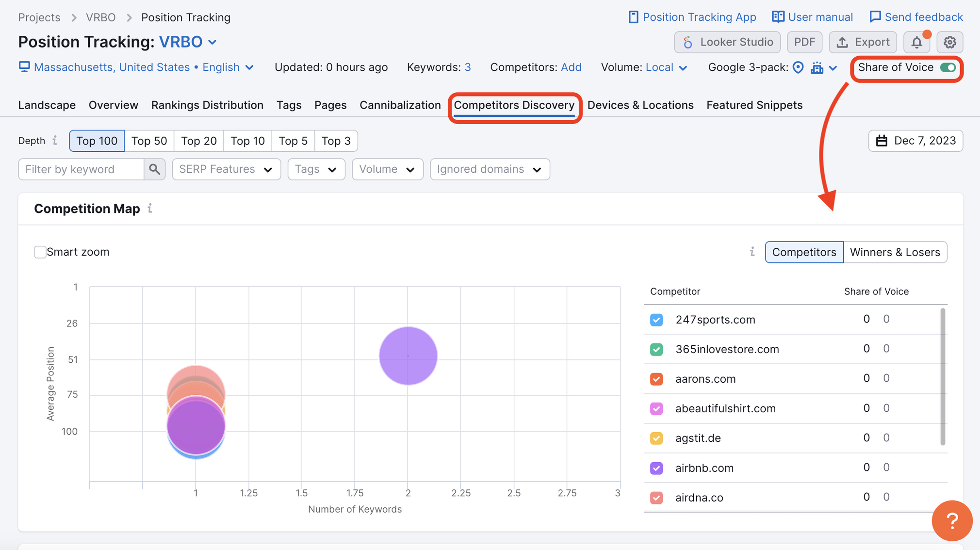
Task: Uncheck the airbnb.com checkbox
Action: (656, 468)
